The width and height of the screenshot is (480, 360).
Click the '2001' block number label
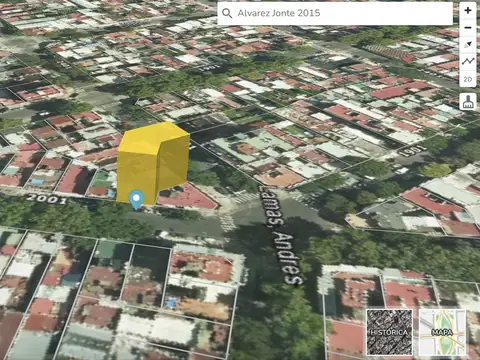click(x=47, y=199)
